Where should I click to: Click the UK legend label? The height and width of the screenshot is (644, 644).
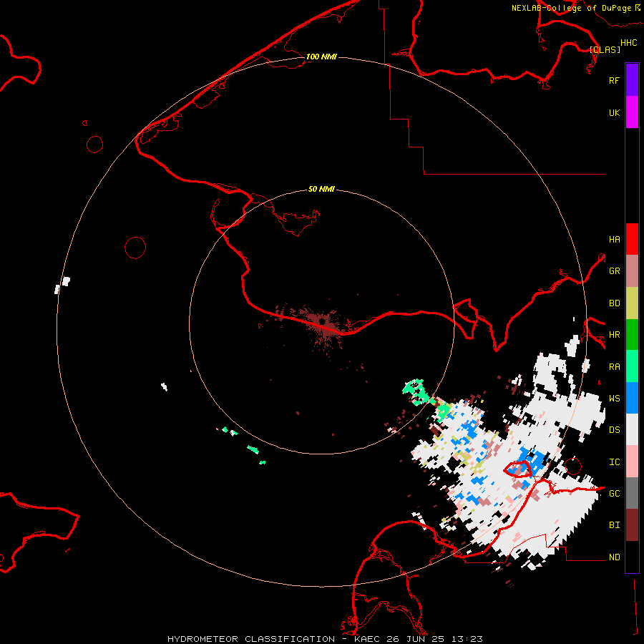coord(614,112)
